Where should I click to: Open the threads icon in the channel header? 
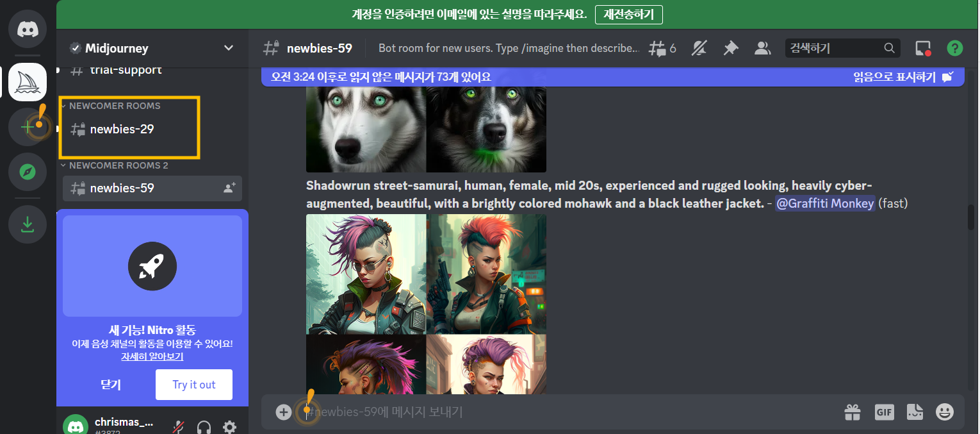click(x=658, y=47)
